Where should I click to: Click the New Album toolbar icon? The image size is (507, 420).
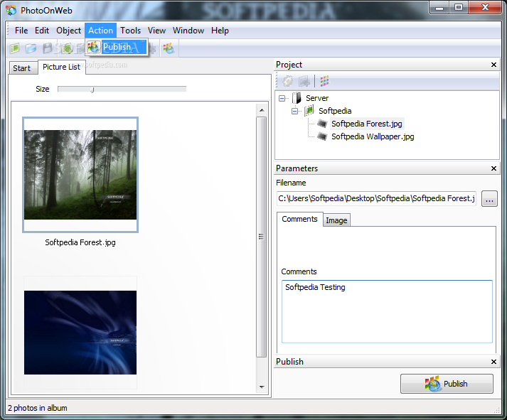pos(14,48)
